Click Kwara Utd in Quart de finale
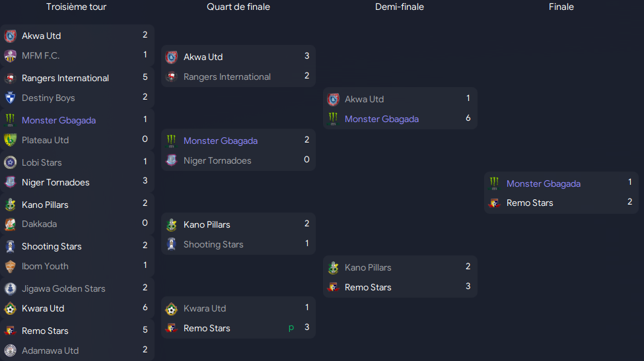 coord(205,308)
